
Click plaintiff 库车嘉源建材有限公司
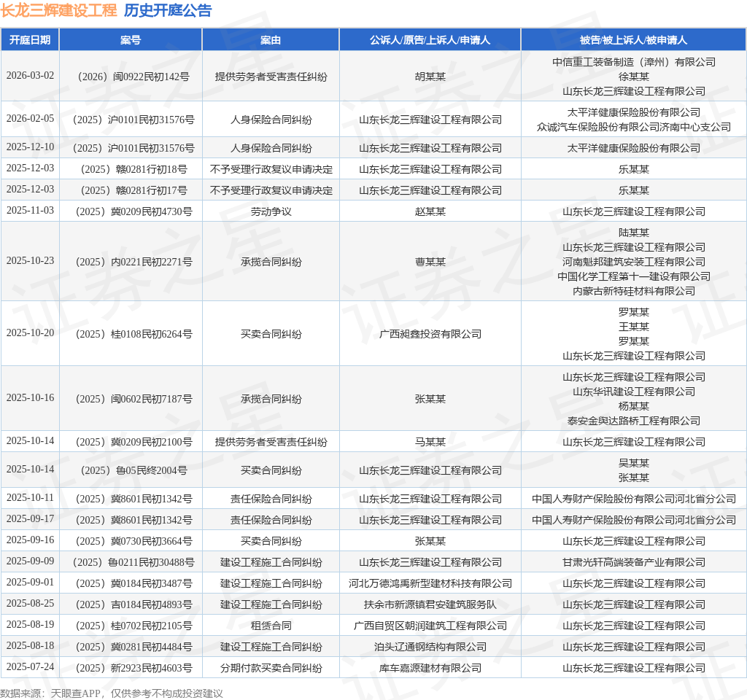pos(430,668)
